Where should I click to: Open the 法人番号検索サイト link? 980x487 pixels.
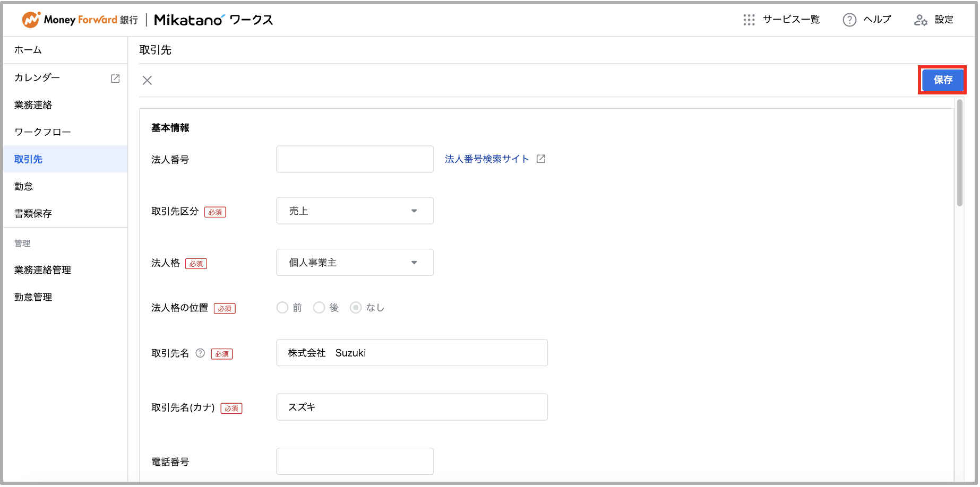pyautogui.click(x=487, y=159)
